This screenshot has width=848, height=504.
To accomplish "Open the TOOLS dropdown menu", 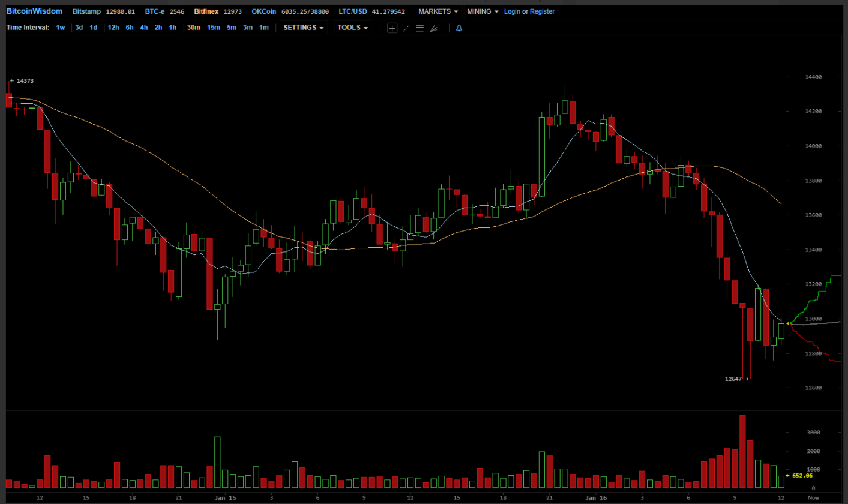I will [352, 28].
